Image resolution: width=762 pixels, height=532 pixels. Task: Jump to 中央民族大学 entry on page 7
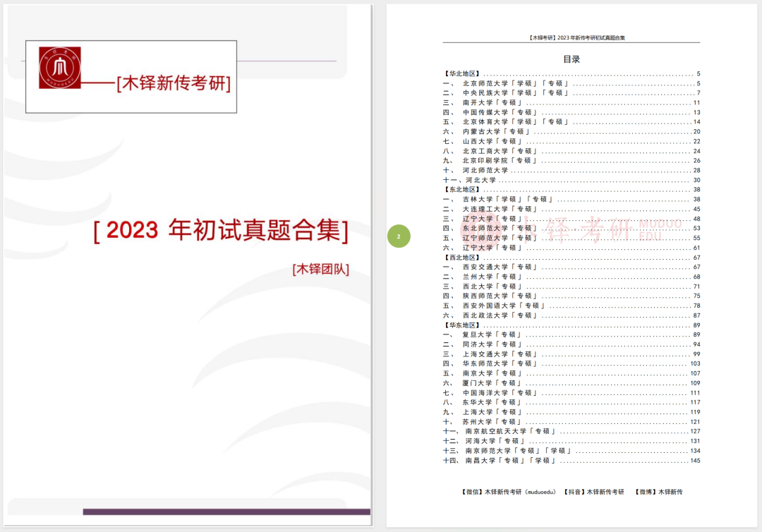point(571,93)
